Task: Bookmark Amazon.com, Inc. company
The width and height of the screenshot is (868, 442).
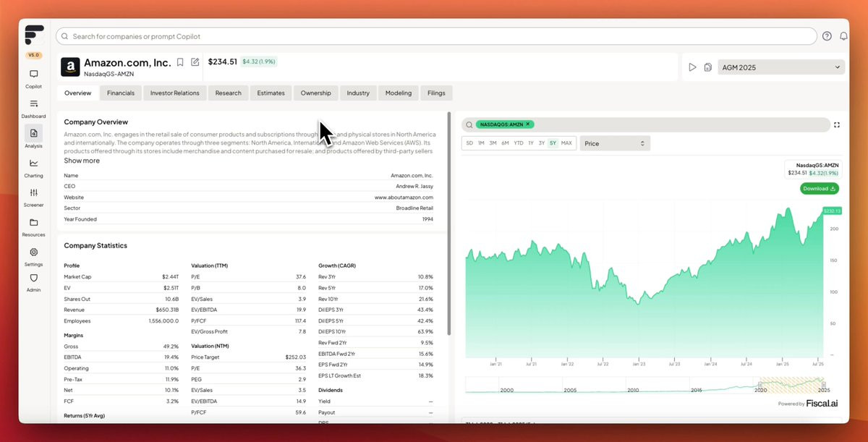Action: (180, 62)
